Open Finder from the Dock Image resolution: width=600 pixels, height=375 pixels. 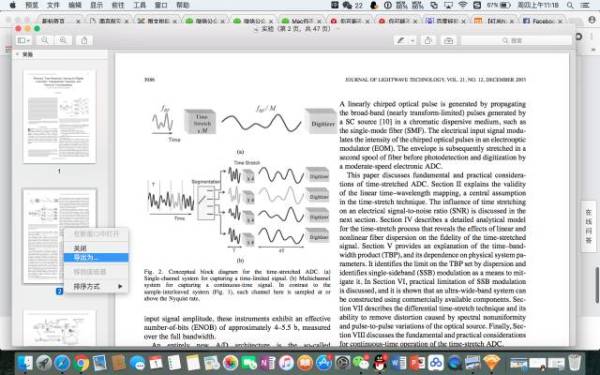(x=26, y=362)
